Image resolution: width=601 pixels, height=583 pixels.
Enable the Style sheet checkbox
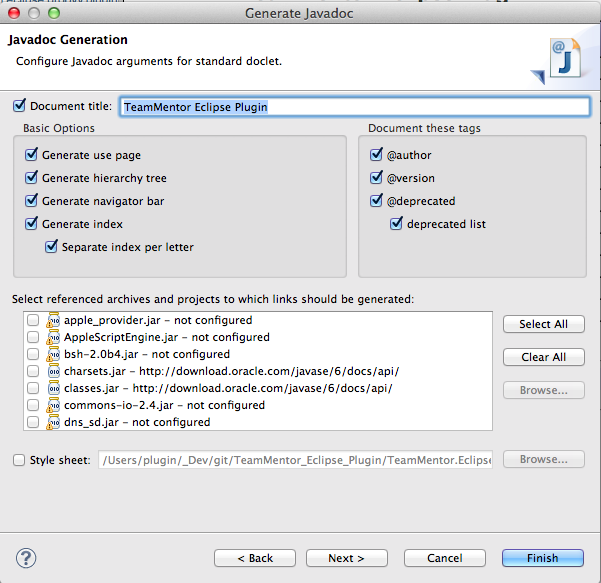[x=20, y=460]
